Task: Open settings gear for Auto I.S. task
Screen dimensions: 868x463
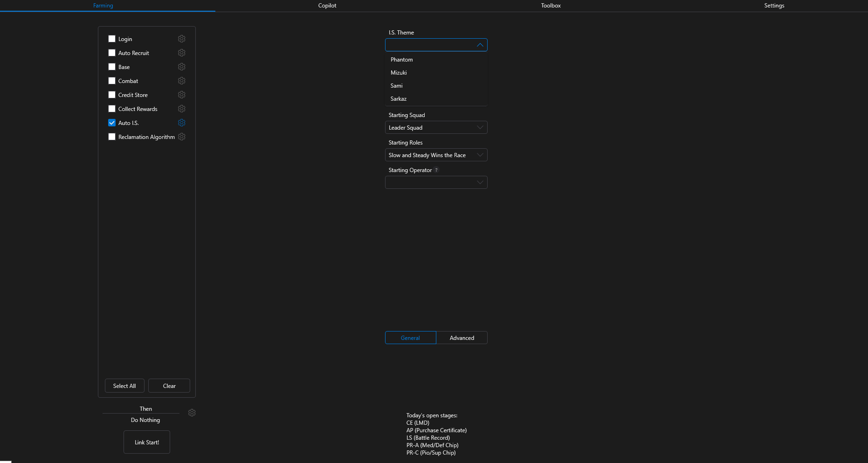Action: click(182, 123)
